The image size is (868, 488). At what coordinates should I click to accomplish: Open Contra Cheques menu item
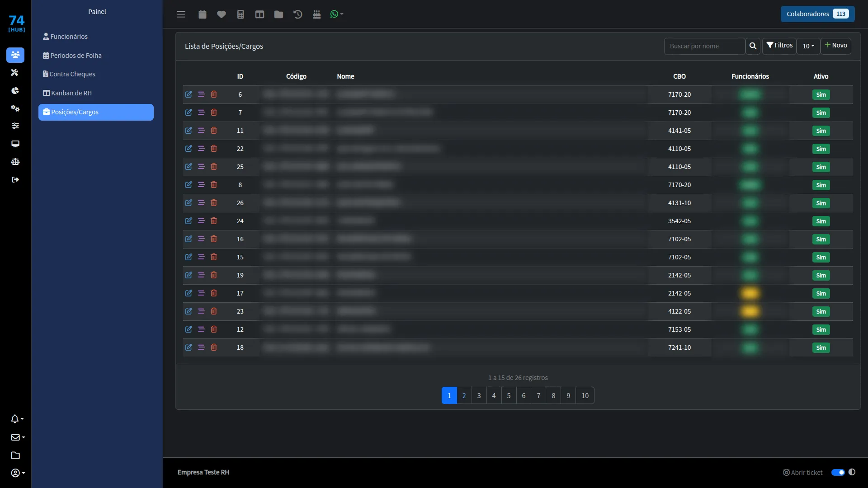tap(69, 74)
